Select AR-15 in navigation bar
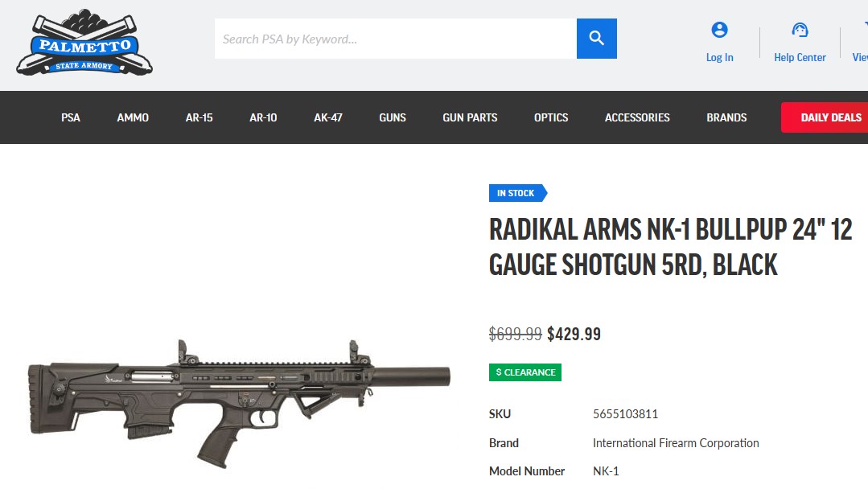 tap(200, 117)
